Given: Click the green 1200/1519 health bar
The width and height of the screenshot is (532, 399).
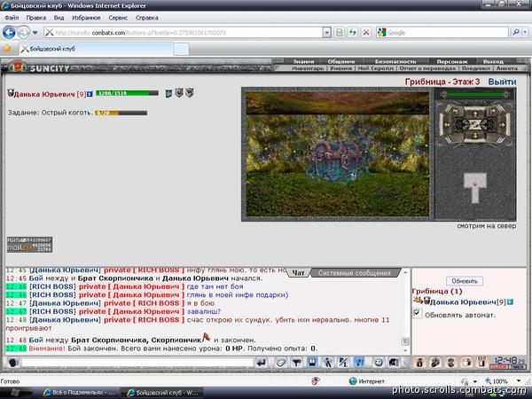Looking at the screenshot, I should click(x=127, y=93).
